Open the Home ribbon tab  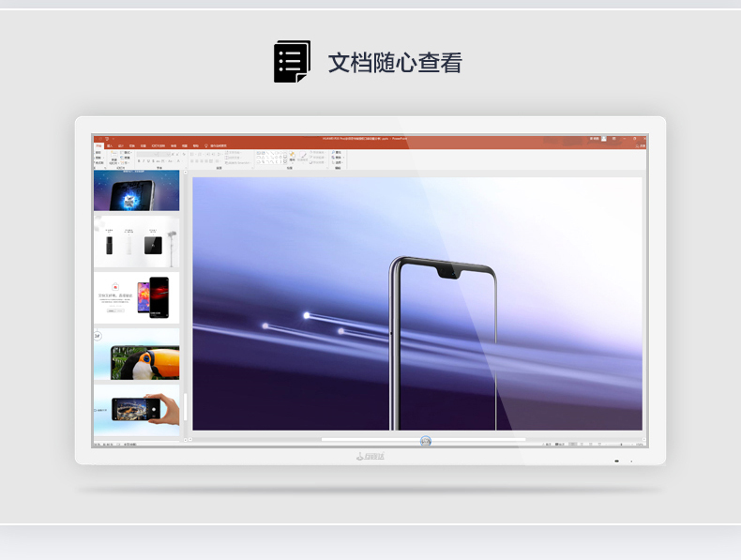pos(98,146)
